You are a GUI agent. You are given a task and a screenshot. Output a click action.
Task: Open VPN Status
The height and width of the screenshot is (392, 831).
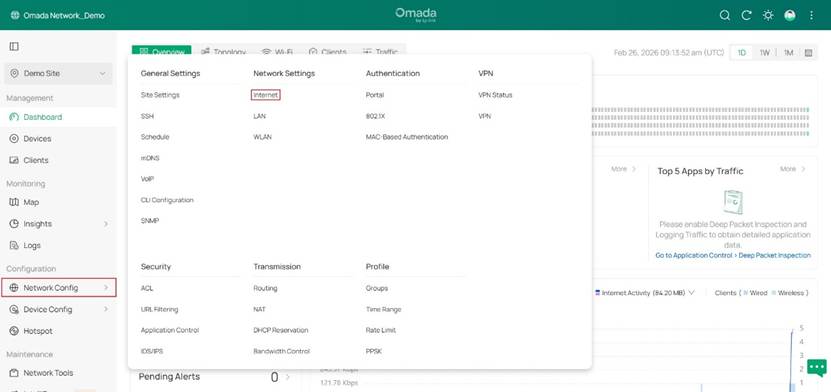(495, 95)
